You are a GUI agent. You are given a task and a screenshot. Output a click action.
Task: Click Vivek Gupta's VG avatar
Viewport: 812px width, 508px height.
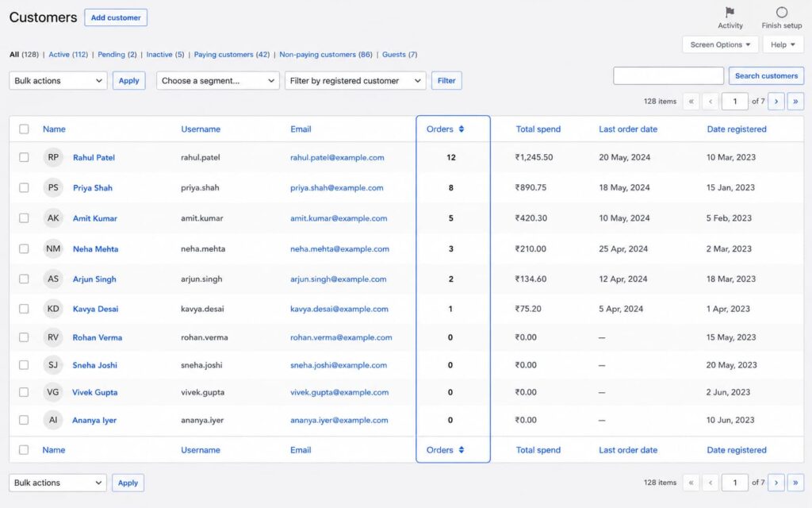(53, 392)
